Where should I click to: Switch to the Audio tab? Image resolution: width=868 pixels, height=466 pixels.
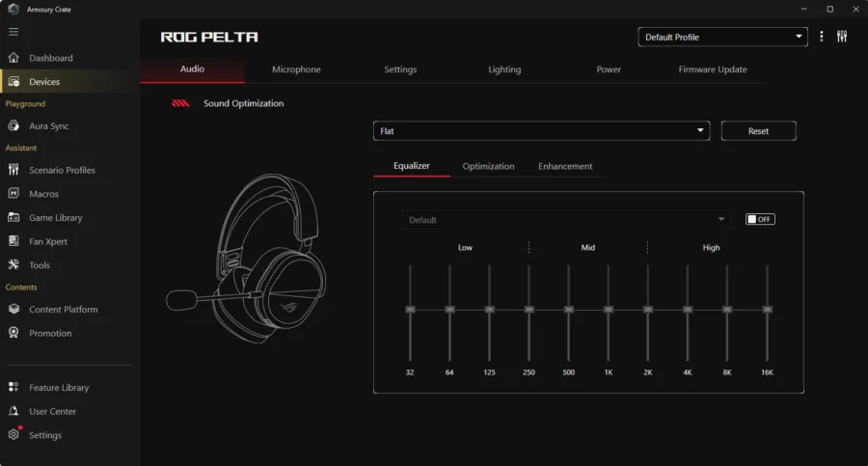[192, 69]
